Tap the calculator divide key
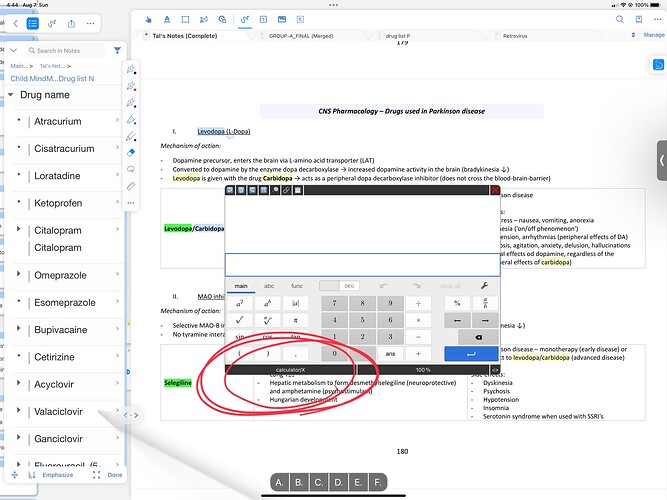 tap(418, 303)
